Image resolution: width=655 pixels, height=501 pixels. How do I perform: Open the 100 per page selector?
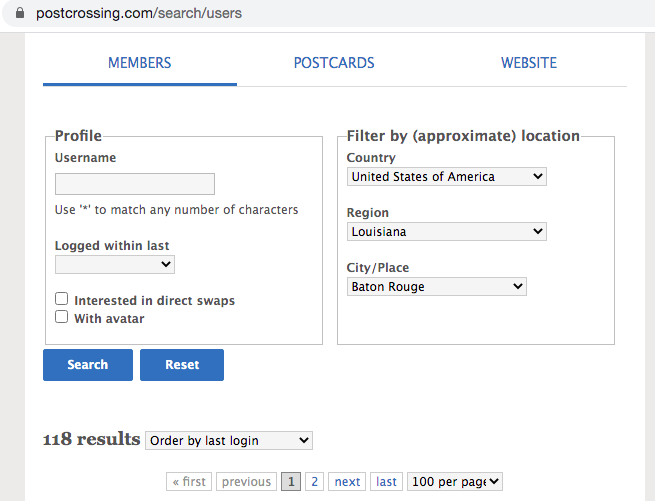click(455, 481)
